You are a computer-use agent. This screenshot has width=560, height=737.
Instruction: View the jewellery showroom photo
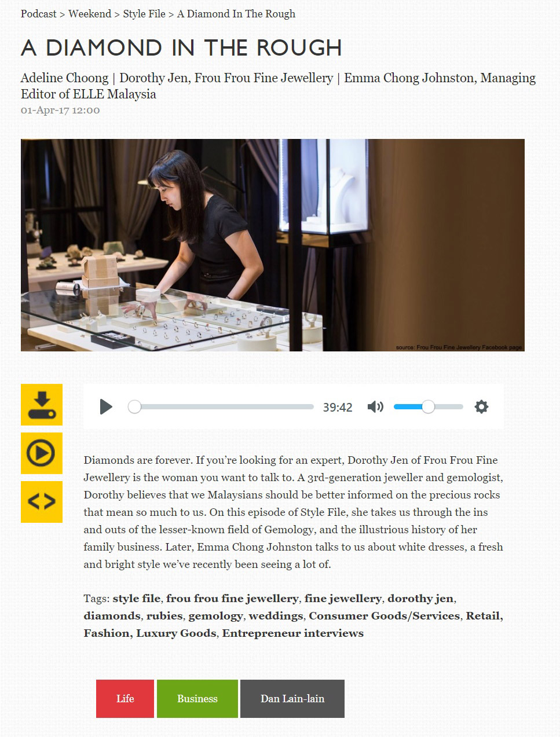pos(273,245)
